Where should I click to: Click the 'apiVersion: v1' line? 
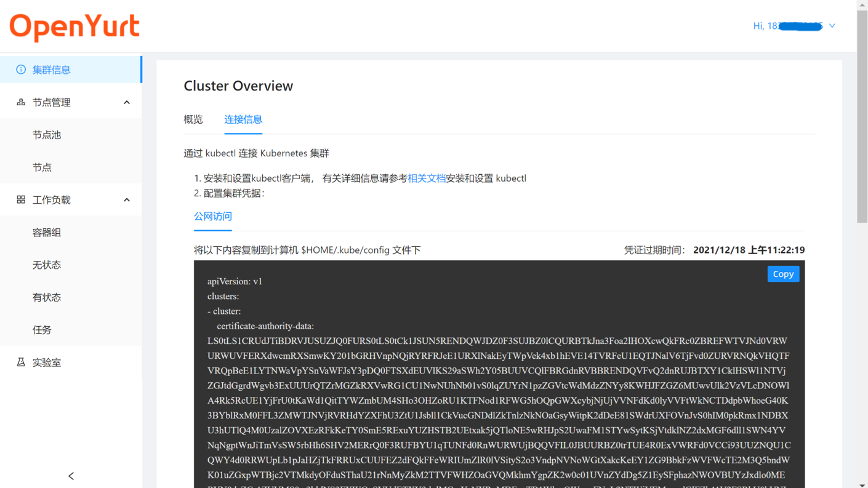[235, 281]
